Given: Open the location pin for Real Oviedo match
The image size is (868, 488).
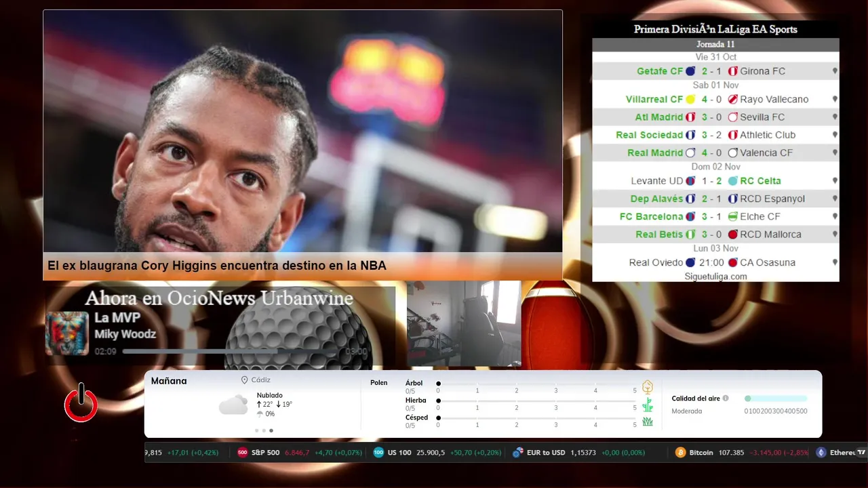Looking at the screenshot, I should (835, 262).
